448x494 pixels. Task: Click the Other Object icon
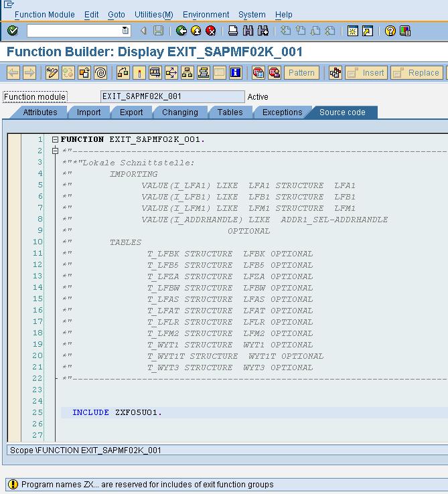click(84, 73)
